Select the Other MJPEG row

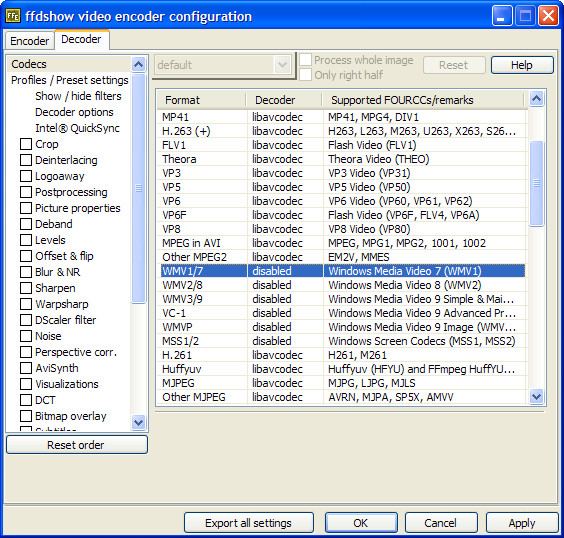tap(342, 397)
